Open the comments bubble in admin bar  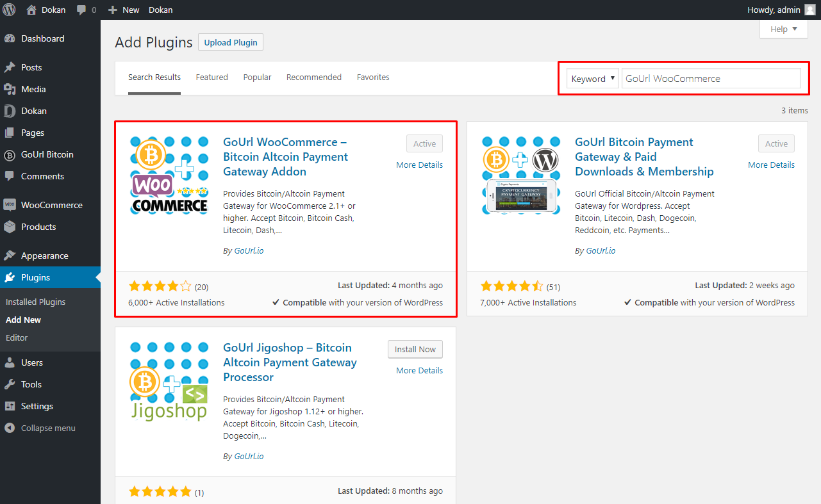(x=81, y=10)
